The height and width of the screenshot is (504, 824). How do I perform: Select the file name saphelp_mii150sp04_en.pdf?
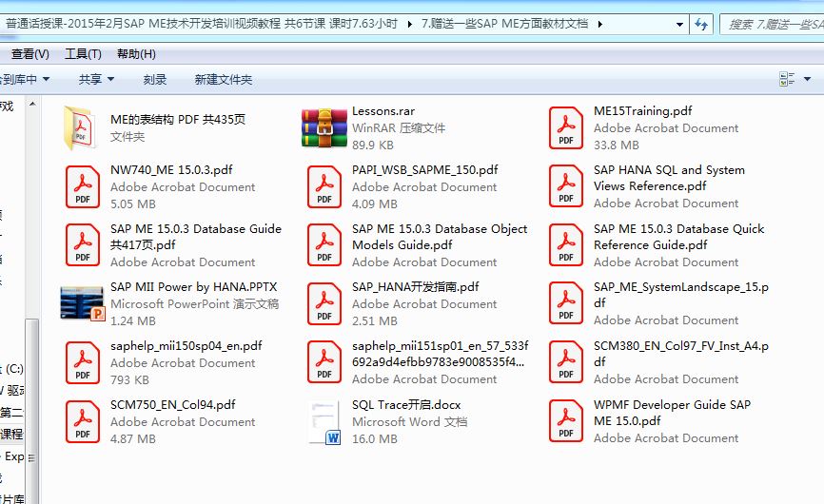click(186, 346)
